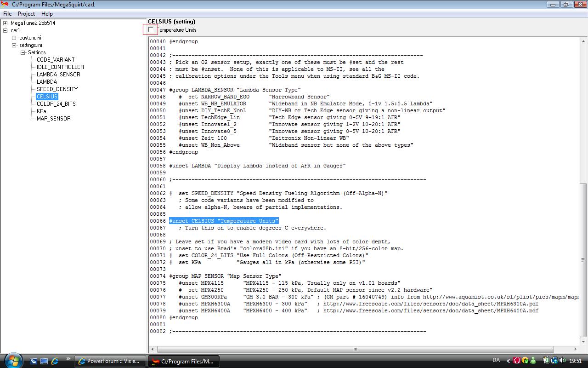The width and height of the screenshot is (588, 368).
Task: Click the orange security tray icon with checkmark
Action: (x=525, y=361)
